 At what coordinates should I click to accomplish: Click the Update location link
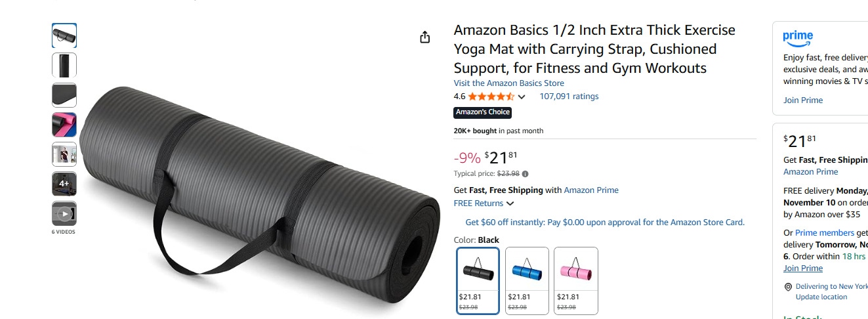click(x=821, y=297)
